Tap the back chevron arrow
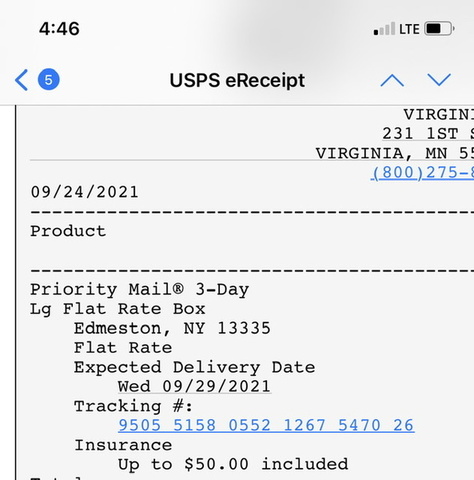474x480 pixels. (x=21, y=80)
